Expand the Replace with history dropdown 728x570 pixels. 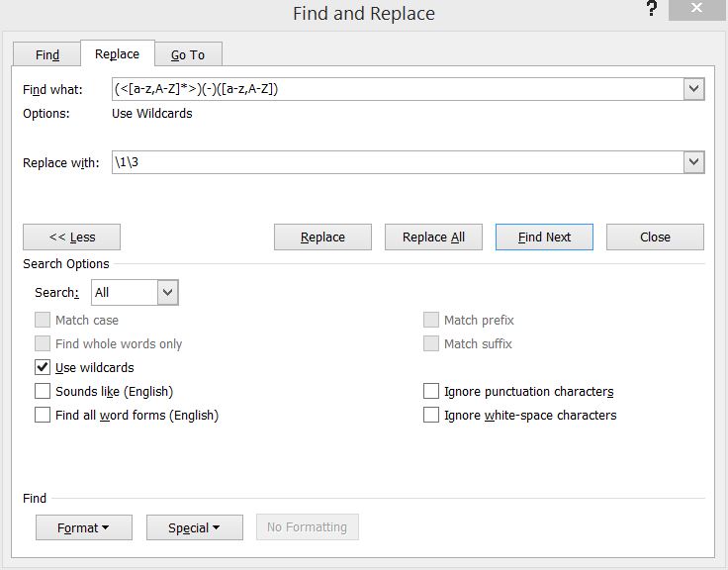693,162
